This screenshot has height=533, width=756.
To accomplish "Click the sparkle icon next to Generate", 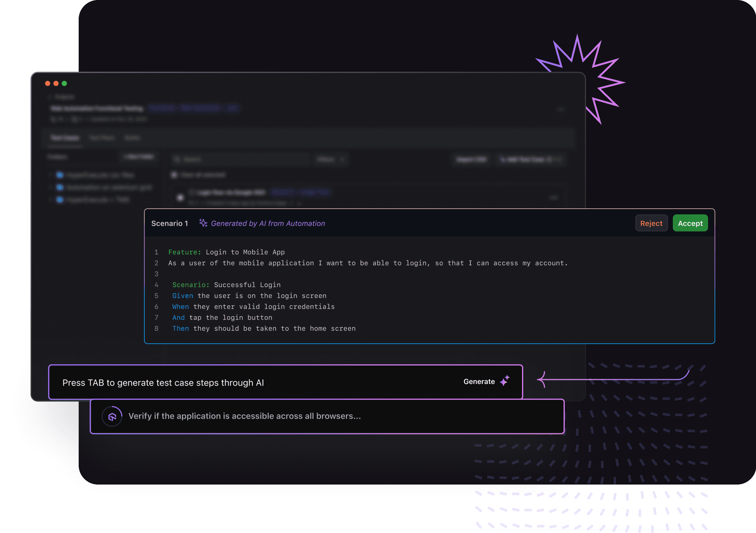I will 505,381.
